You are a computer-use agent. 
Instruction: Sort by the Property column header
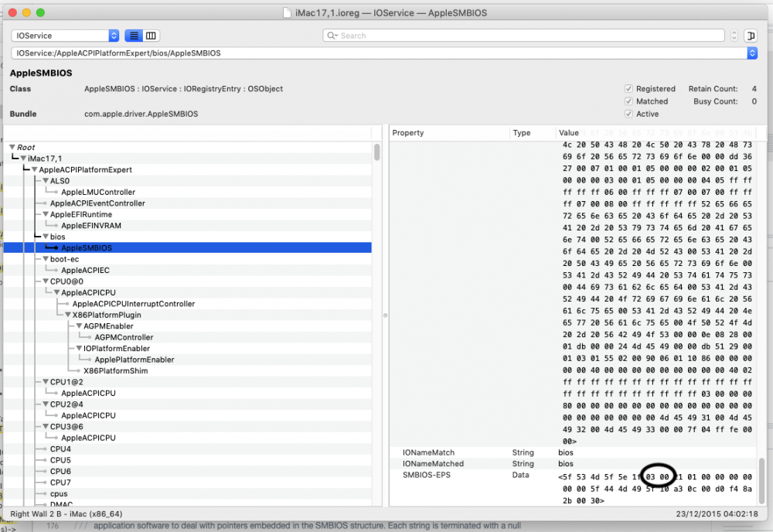[x=449, y=133]
